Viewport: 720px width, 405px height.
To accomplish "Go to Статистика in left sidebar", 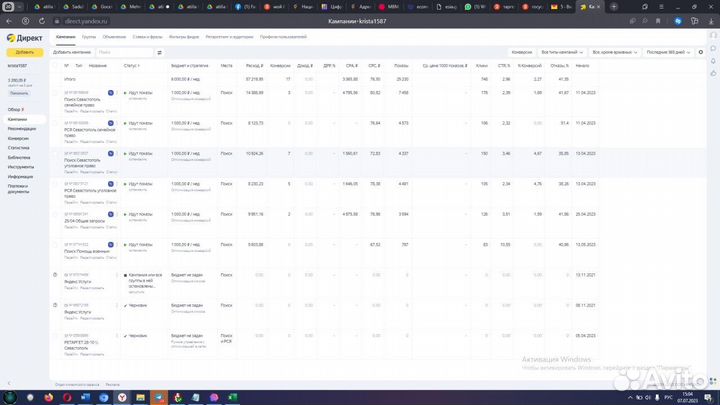I will tap(19, 148).
